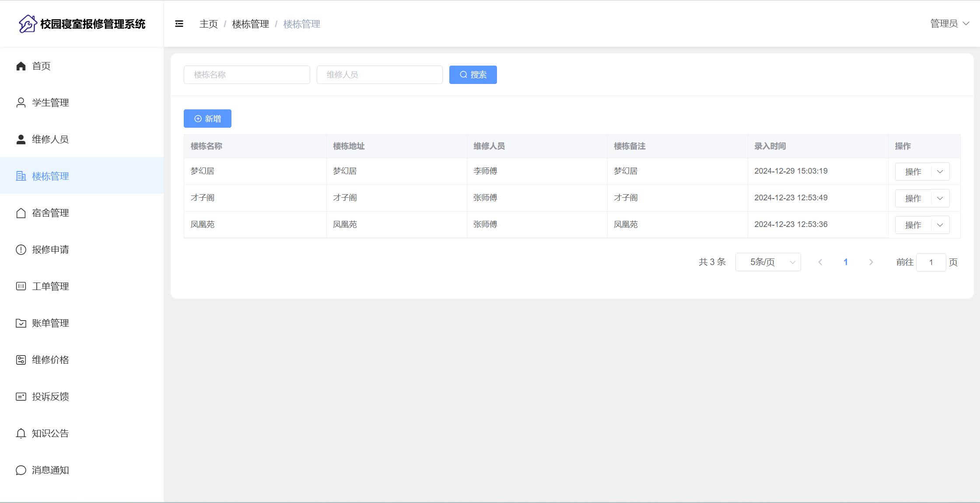The height and width of the screenshot is (503, 980).
Task: Go to the 工单管理 menu item
Action: (50, 286)
